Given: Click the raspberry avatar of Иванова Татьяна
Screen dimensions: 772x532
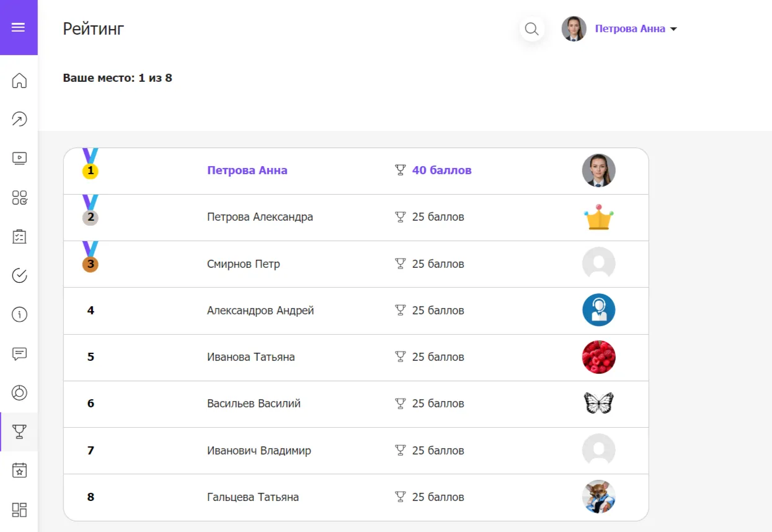Looking at the screenshot, I should pos(598,357).
